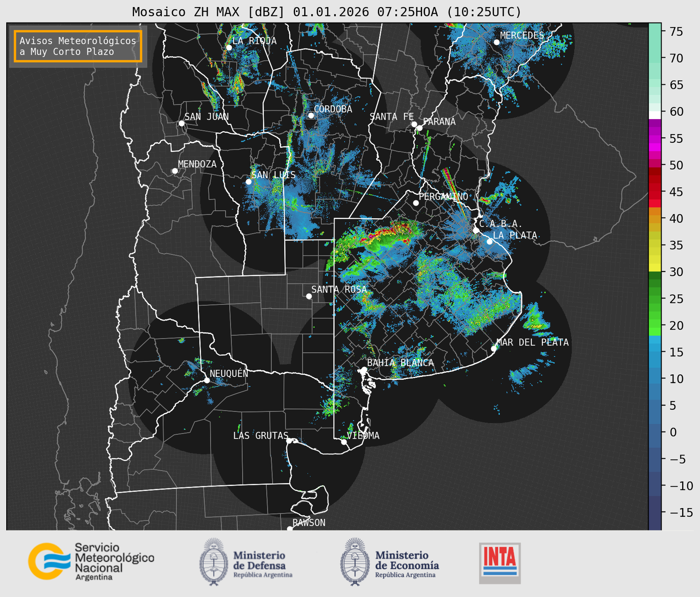Viewport: 700px width, 597px height.
Task: Click the Ministerio de Economía emblem
Action: (x=355, y=562)
